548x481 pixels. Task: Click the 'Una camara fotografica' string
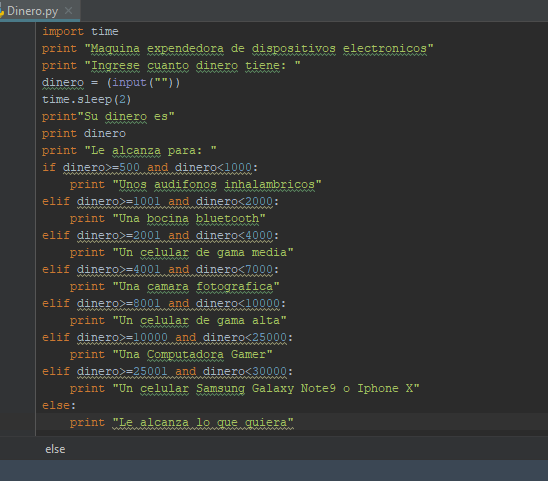[x=196, y=287]
